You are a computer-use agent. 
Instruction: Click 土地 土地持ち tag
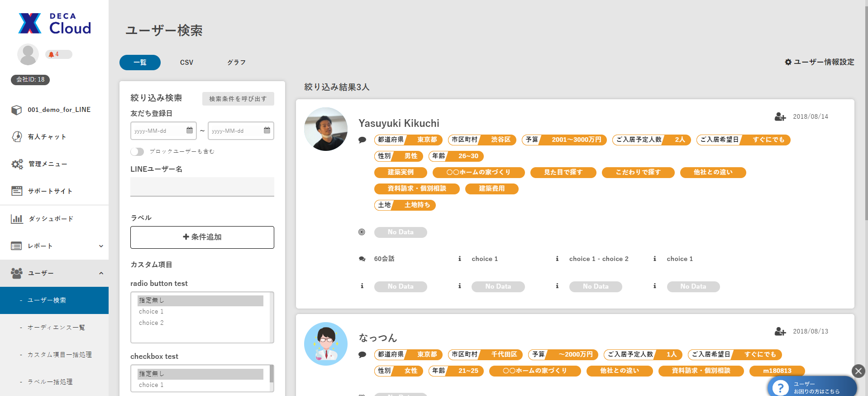[x=405, y=205]
